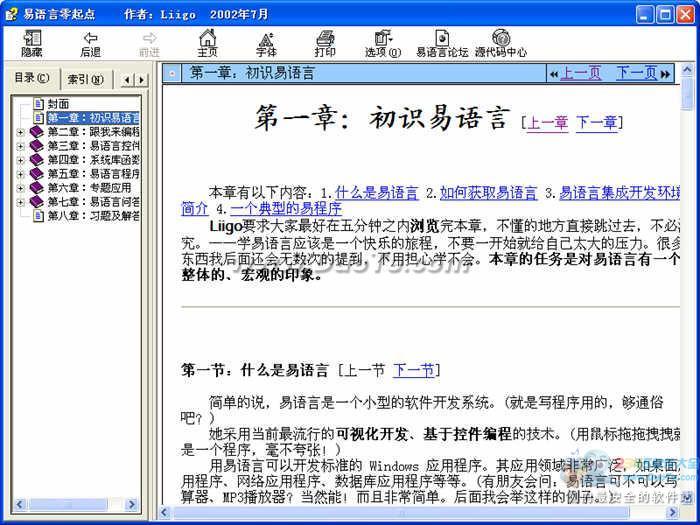
Task: Click the purple book icon of 第七章
Action: [37, 202]
